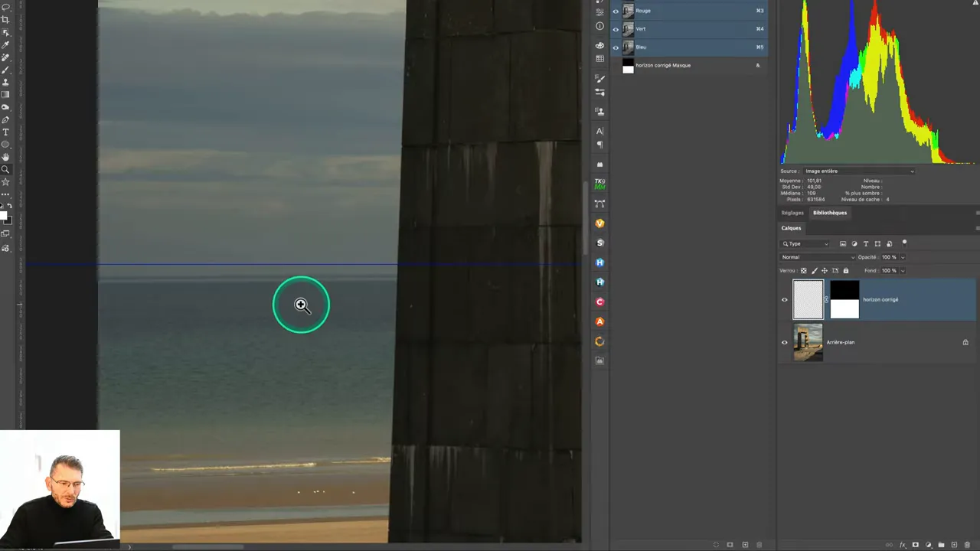This screenshot has width=980, height=551.
Task: Select the Type text tool
Action: click(5, 132)
